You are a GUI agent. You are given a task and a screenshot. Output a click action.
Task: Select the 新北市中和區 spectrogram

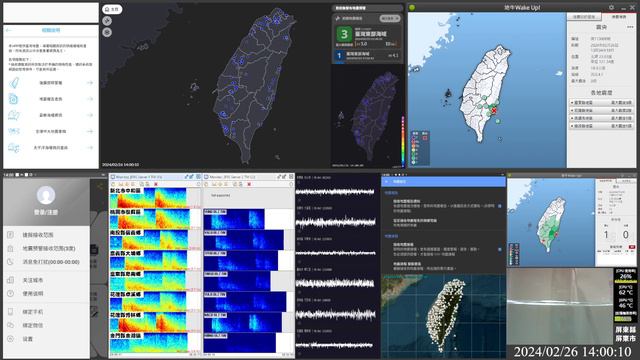(x=149, y=198)
